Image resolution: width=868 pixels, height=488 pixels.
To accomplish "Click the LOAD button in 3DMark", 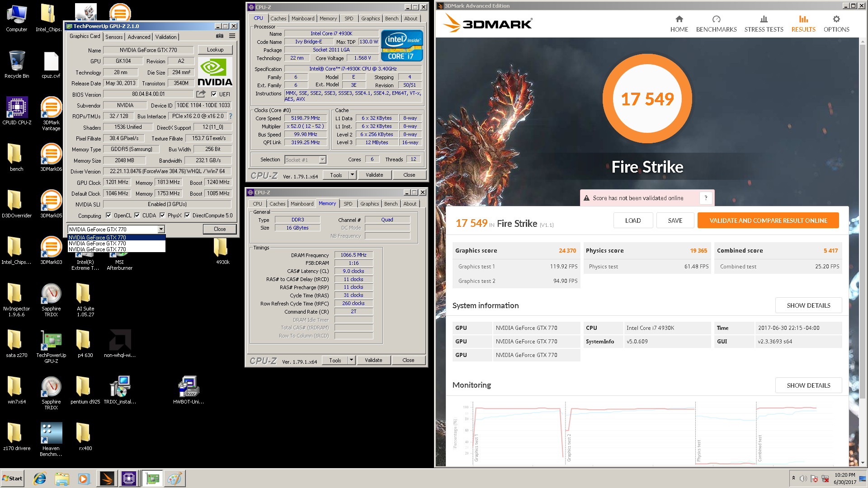I will tap(633, 221).
